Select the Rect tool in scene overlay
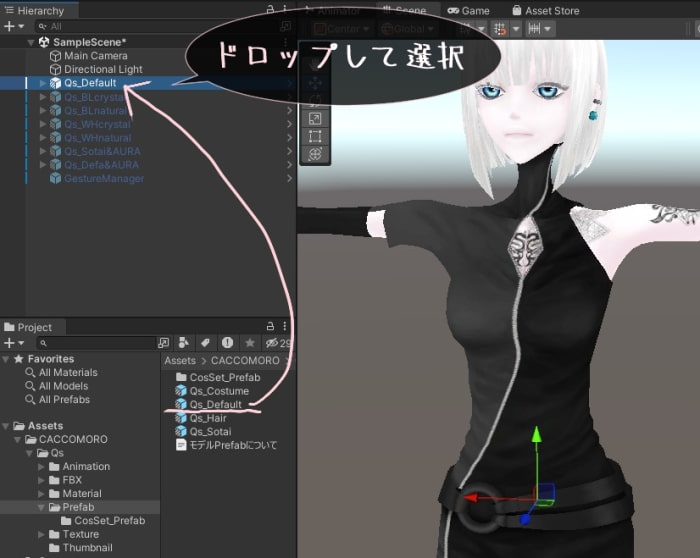Screen dimensions: 700x558 tap(315, 136)
